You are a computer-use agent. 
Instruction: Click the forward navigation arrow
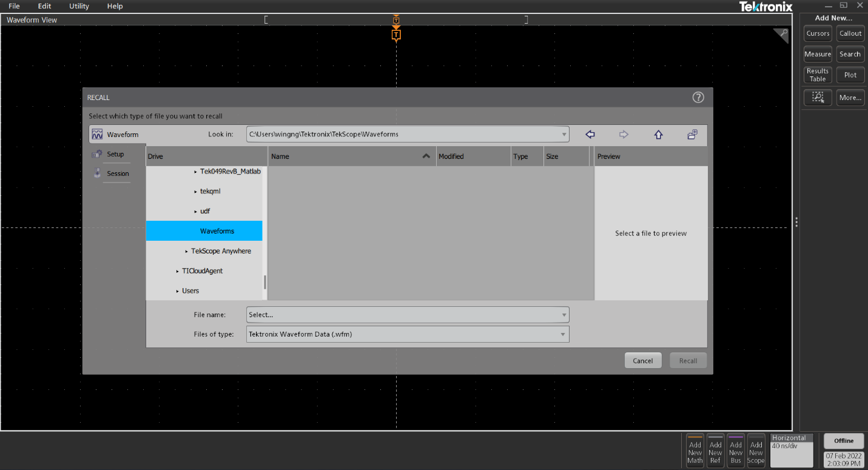624,134
